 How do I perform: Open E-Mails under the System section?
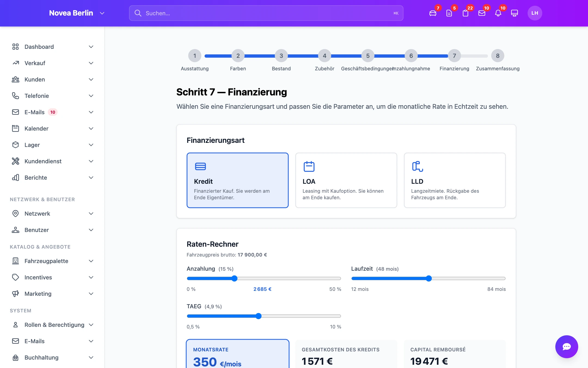52,341
